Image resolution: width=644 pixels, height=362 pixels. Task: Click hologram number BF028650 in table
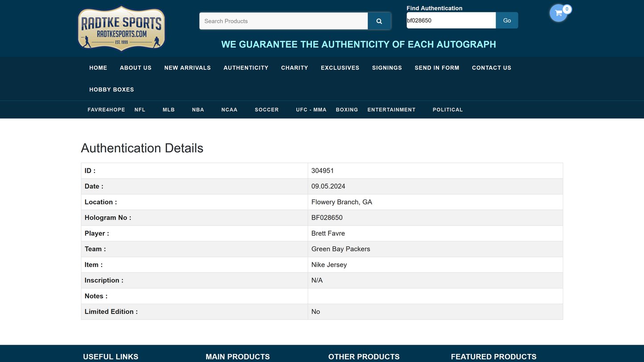coord(327,218)
